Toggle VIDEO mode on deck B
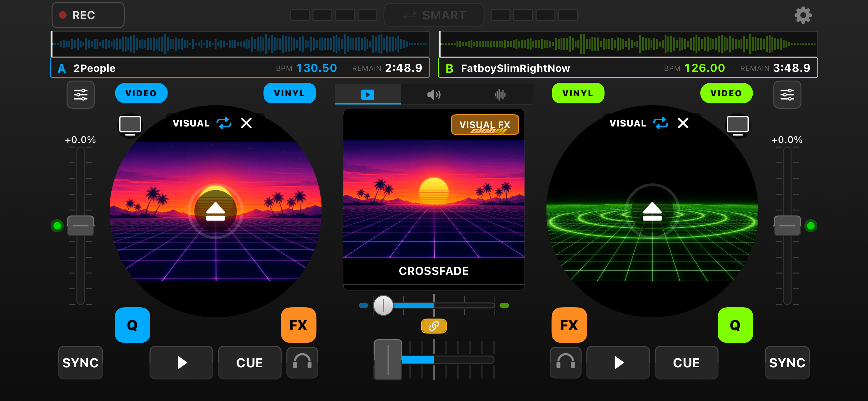Image resolution: width=868 pixels, height=401 pixels. pos(726,93)
